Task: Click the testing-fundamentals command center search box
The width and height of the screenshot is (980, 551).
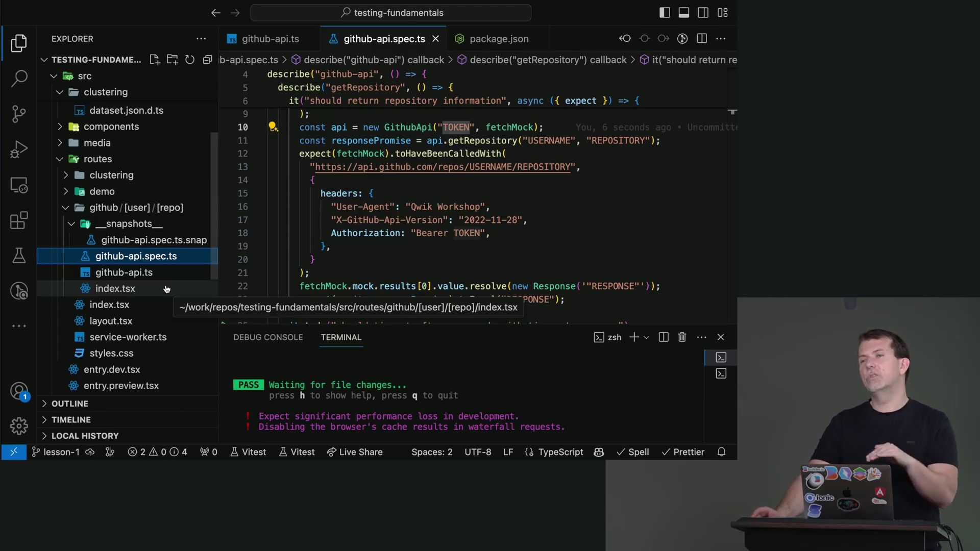Action: (x=391, y=13)
